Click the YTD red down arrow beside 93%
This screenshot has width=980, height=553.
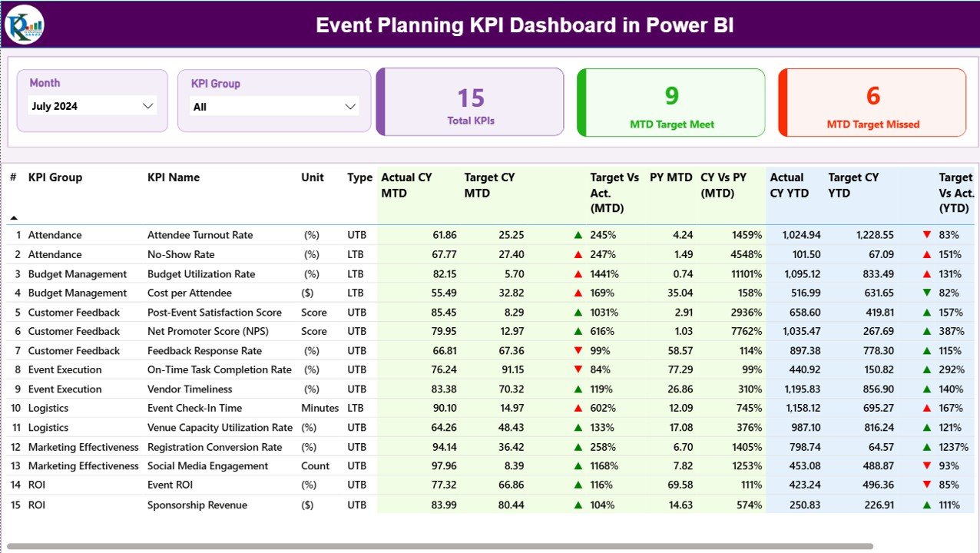point(927,465)
